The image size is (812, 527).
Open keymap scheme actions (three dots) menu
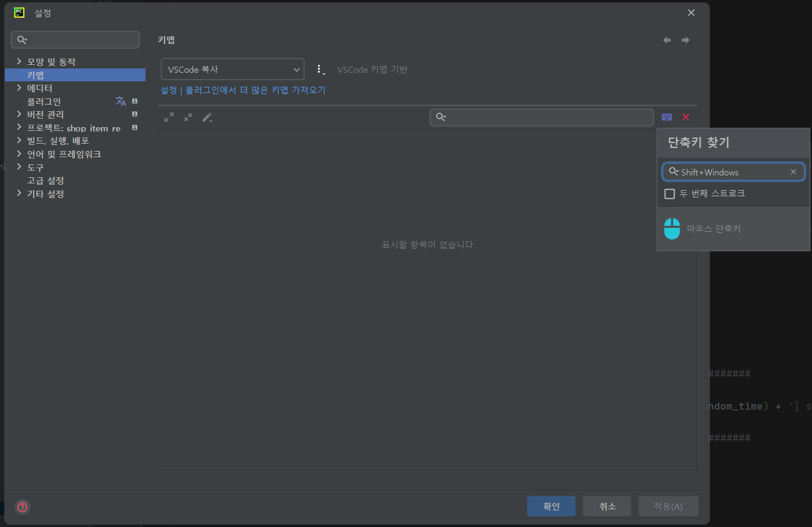320,70
